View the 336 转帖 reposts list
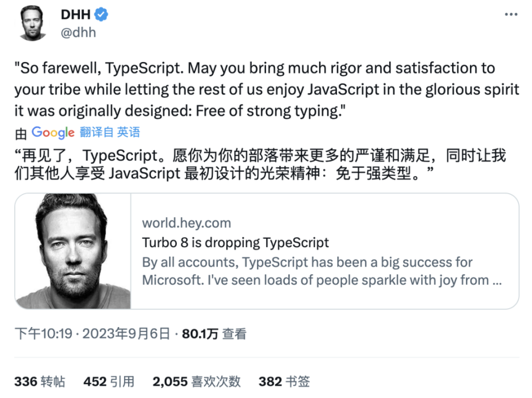 tap(40, 381)
